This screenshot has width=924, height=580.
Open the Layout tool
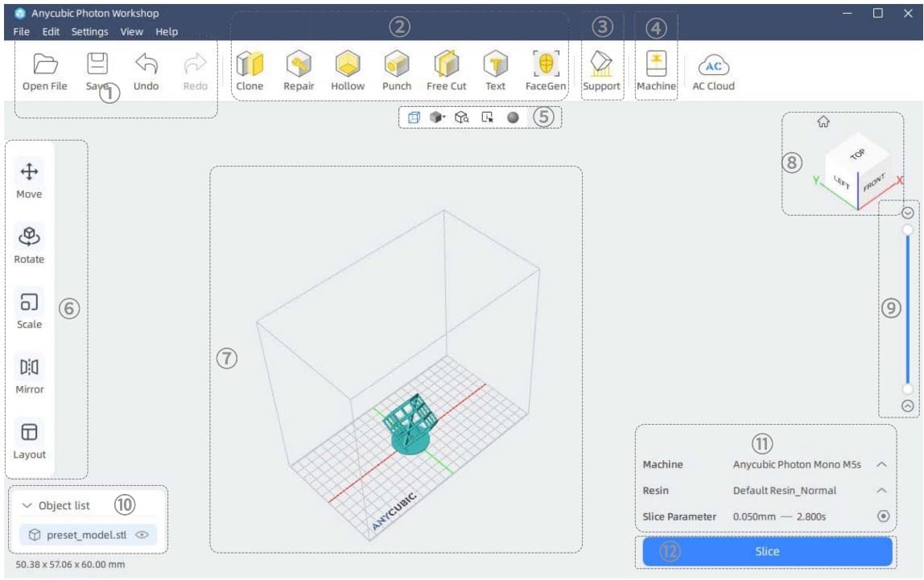(29, 440)
